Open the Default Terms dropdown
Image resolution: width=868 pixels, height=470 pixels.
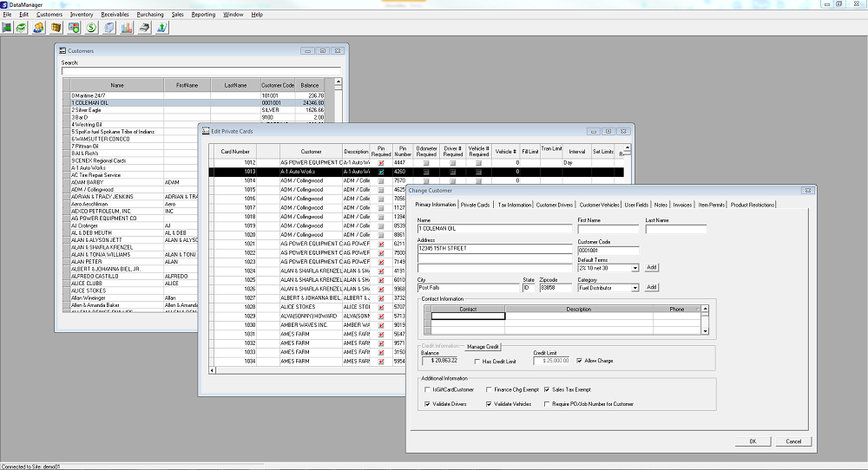[635, 268]
